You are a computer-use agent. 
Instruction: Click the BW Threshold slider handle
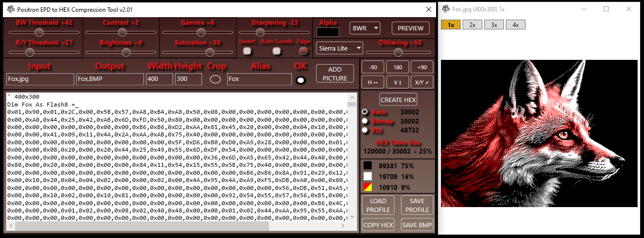coord(39,32)
